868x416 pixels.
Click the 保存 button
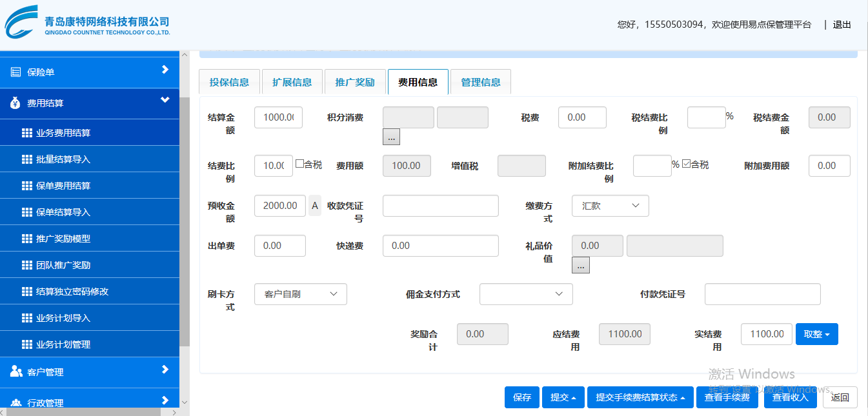coord(521,397)
